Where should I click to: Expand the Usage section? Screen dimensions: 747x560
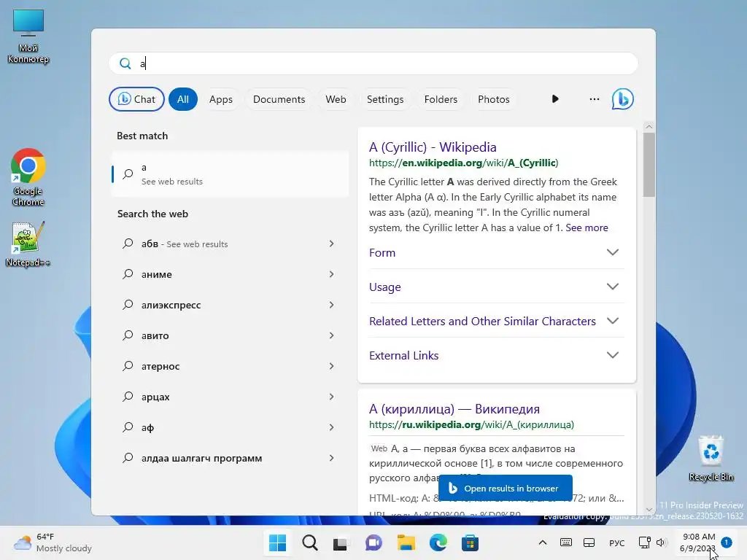coord(496,287)
